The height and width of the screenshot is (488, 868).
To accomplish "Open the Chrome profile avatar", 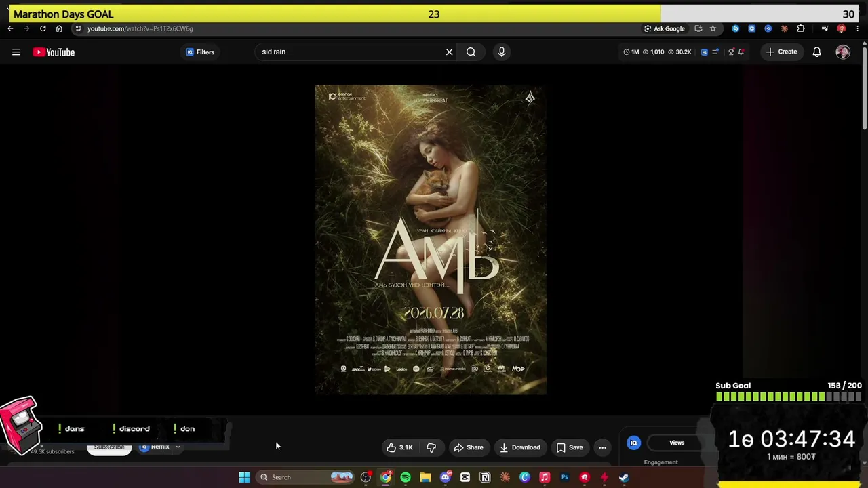I will 842,28.
